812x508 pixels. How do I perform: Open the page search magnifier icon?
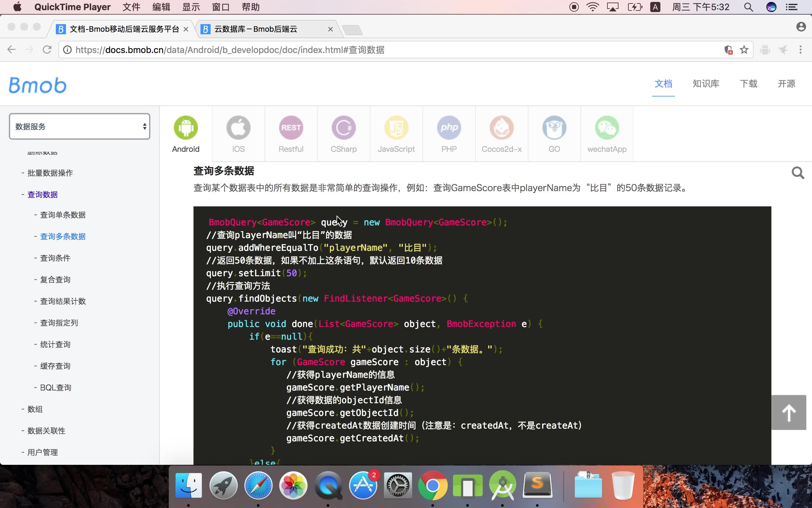(x=798, y=173)
